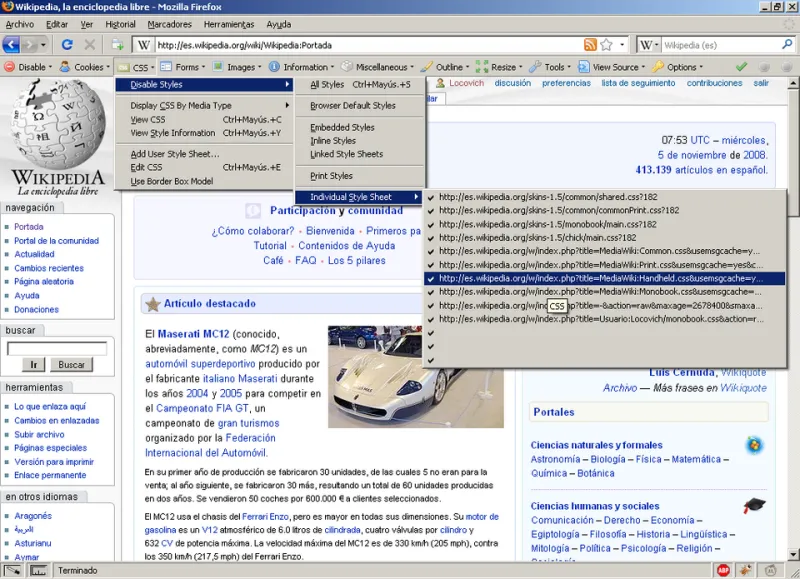This screenshot has height=579, width=800.
Task: Toggle the common/shared.css style sheet
Action: (x=604, y=197)
